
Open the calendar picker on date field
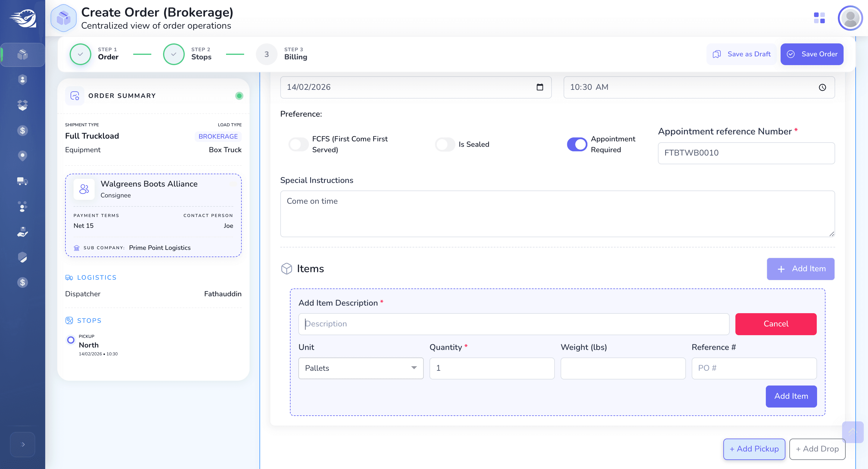[x=540, y=87]
